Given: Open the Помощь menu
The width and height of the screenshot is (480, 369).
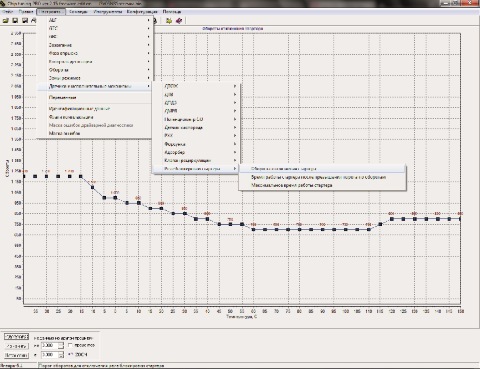Looking at the screenshot, I should 172,12.
